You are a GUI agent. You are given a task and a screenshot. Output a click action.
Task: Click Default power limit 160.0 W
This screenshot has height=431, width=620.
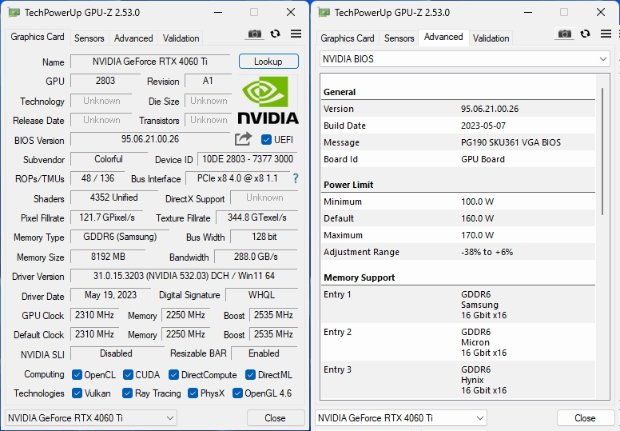[477, 218]
